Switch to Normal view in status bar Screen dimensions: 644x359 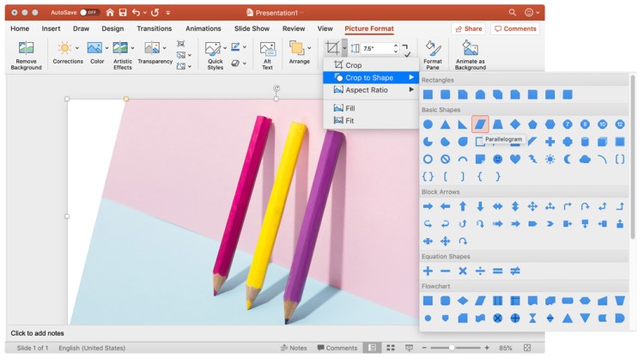coord(373,348)
